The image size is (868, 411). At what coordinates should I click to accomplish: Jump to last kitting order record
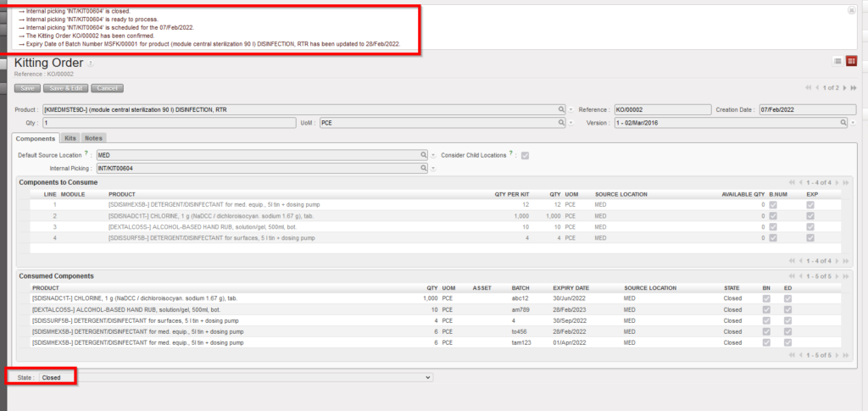852,88
